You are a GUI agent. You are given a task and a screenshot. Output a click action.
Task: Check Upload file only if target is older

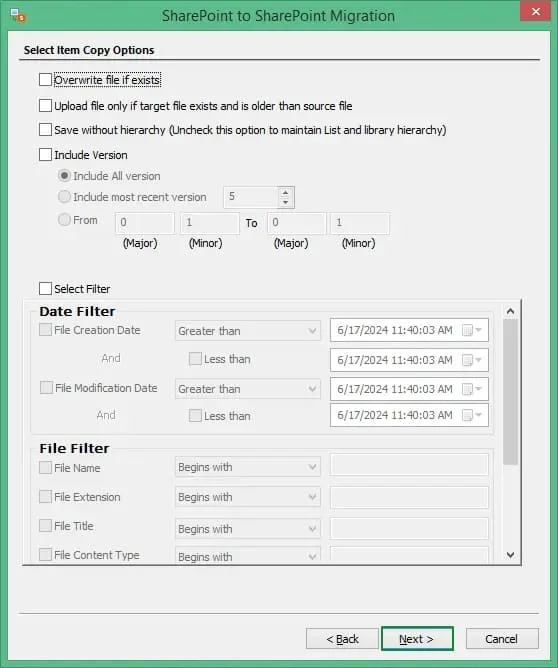[45, 106]
